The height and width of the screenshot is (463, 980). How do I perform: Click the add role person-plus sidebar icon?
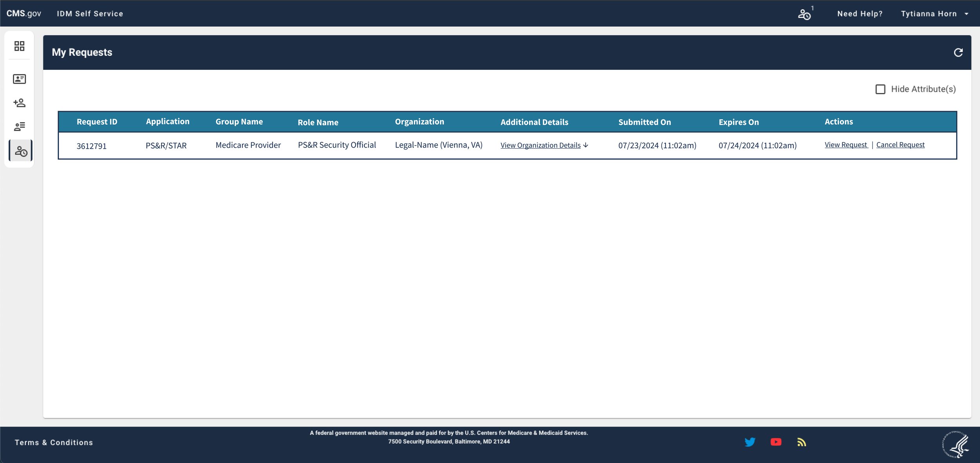(19, 103)
